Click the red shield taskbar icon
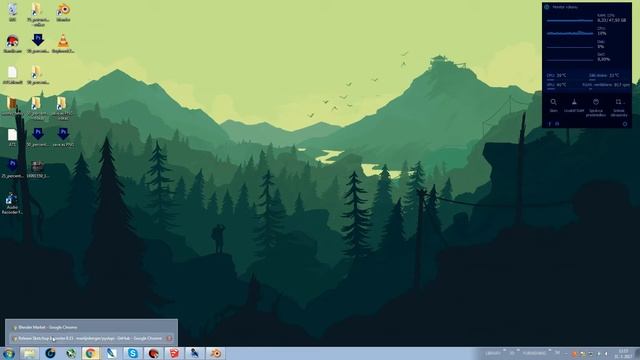The image size is (640, 360). tap(174, 353)
